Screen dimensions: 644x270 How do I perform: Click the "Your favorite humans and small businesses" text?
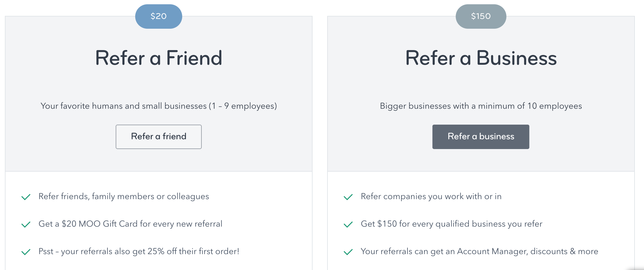[158, 106]
